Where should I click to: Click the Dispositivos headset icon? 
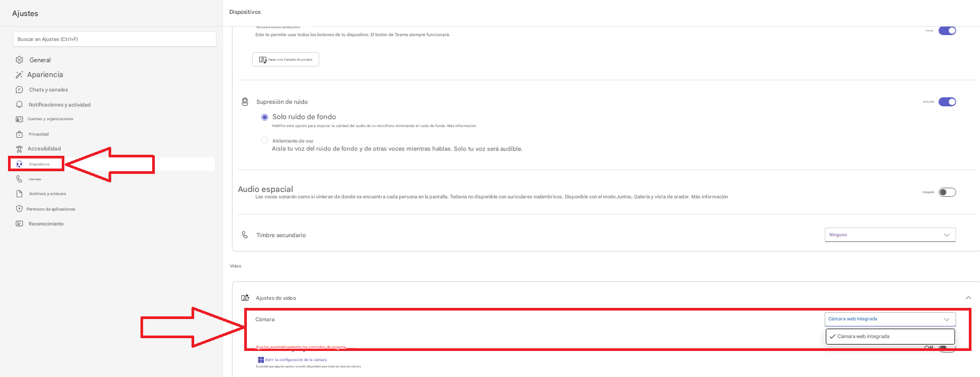20,164
